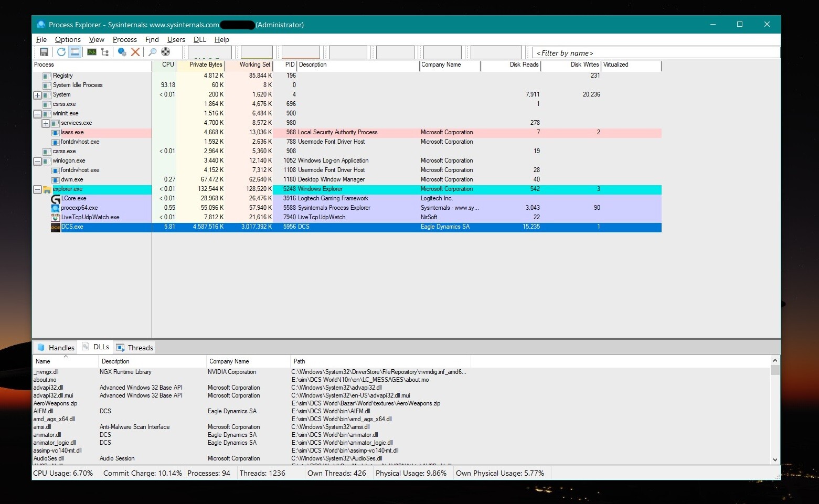
Task: Sort DLL list by Name column
Action: click(66, 361)
